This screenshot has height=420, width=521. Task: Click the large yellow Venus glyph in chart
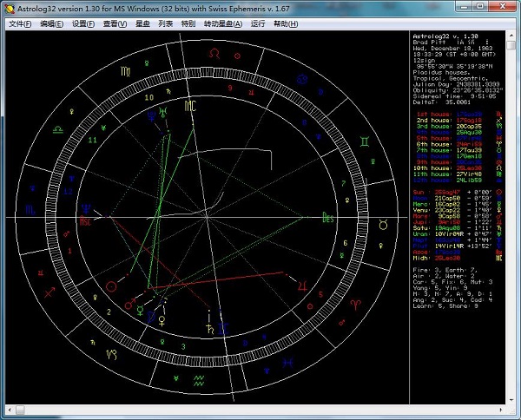tap(162, 321)
